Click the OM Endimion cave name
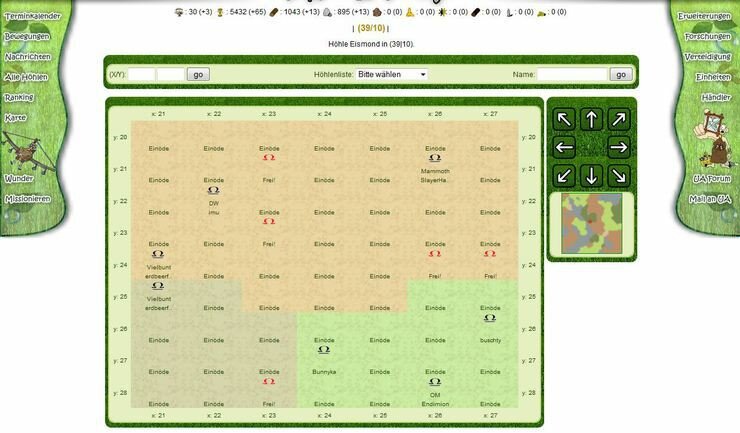 pyautogui.click(x=435, y=399)
